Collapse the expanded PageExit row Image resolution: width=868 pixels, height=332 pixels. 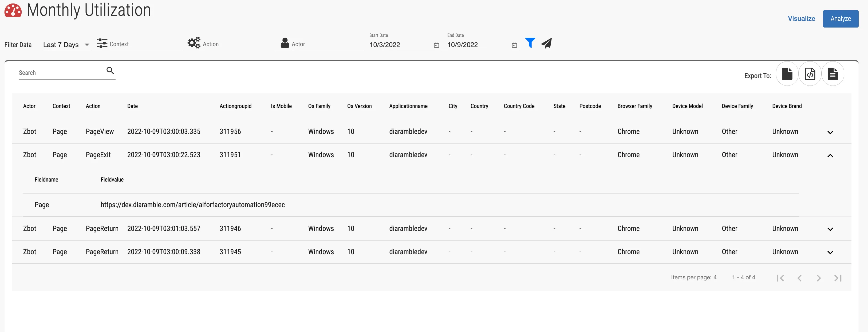coord(830,156)
